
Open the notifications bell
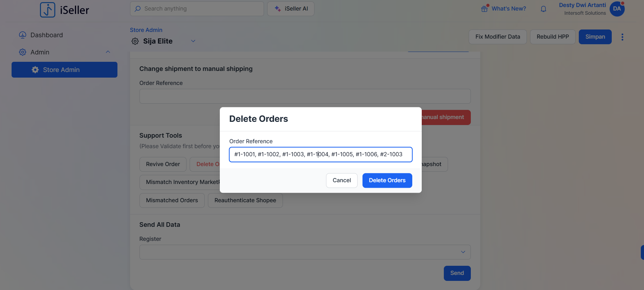click(543, 9)
